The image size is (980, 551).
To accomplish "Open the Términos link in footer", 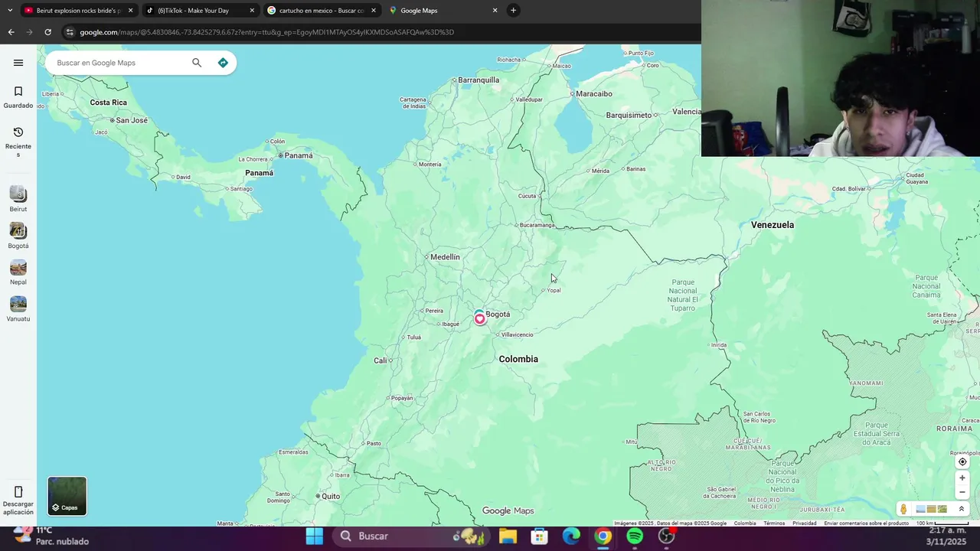I will (774, 523).
